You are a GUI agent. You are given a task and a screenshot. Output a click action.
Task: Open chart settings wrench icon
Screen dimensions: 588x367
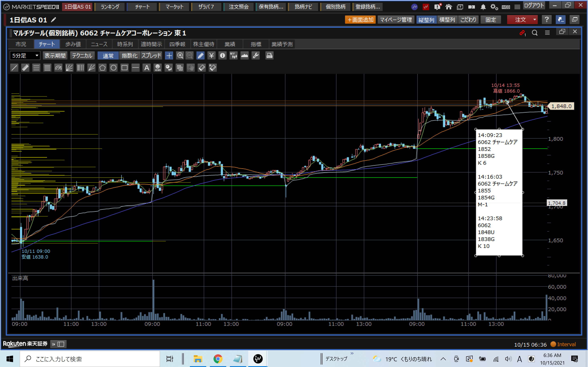coord(256,56)
